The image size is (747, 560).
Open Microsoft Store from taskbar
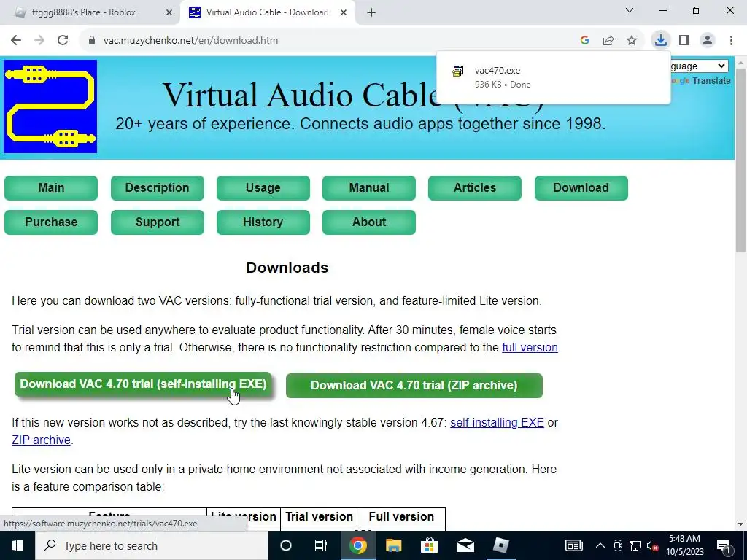click(x=429, y=545)
